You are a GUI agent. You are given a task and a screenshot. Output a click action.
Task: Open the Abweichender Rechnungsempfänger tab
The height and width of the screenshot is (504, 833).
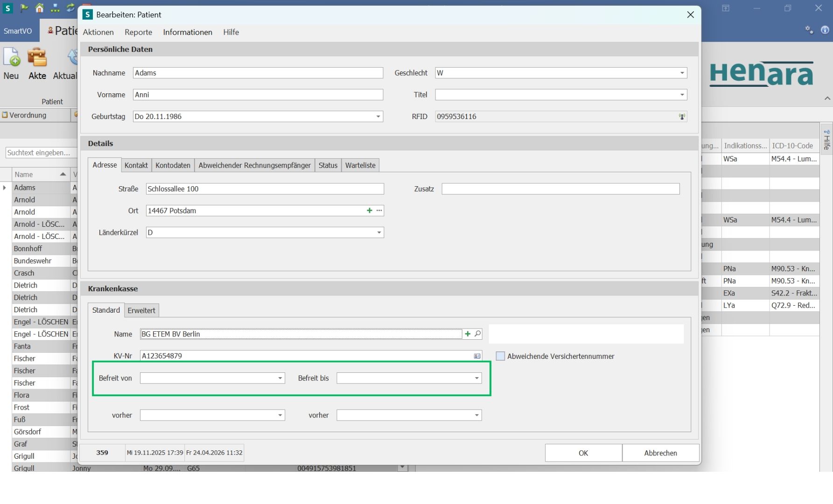(x=255, y=165)
